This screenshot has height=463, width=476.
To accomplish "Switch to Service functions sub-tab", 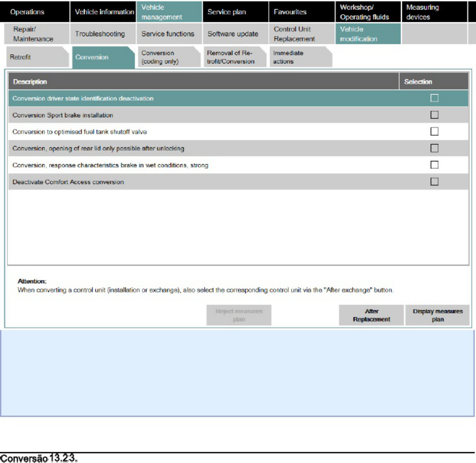I will click(x=169, y=34).
